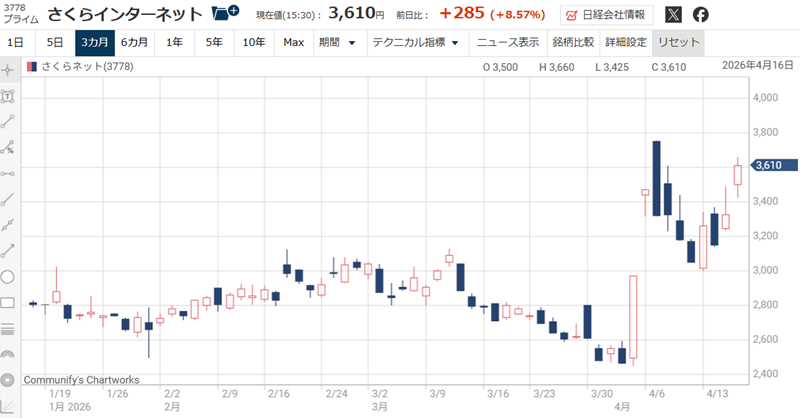Select the circle shape drawing tool
800x418 pixels.
9,277
